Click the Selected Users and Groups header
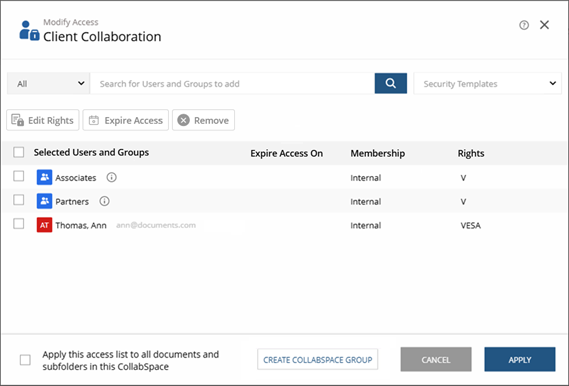 tap(91, 152)
